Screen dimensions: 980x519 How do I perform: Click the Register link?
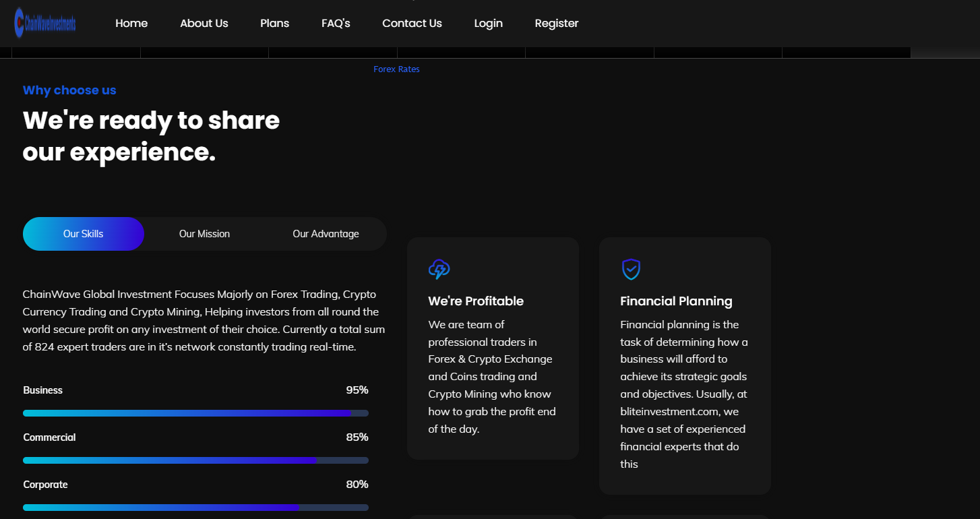point(556,24)
